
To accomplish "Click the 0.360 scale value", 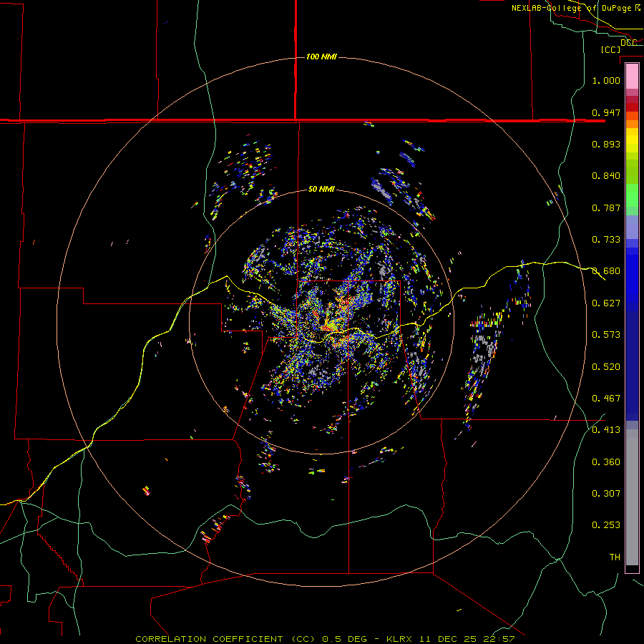I will pos(606,462).
